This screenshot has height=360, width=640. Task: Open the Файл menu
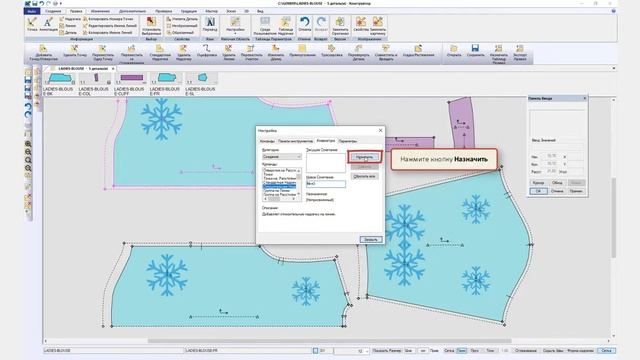click(32, 11)
